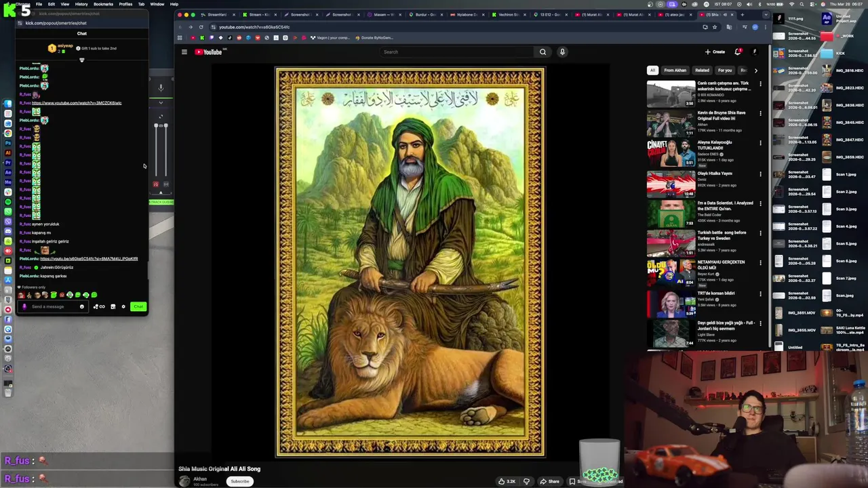Viewport: 868px width, 488px height.
Task: Switch to the 'Stream - Kick' browser tab
Action: coord(258,14)
